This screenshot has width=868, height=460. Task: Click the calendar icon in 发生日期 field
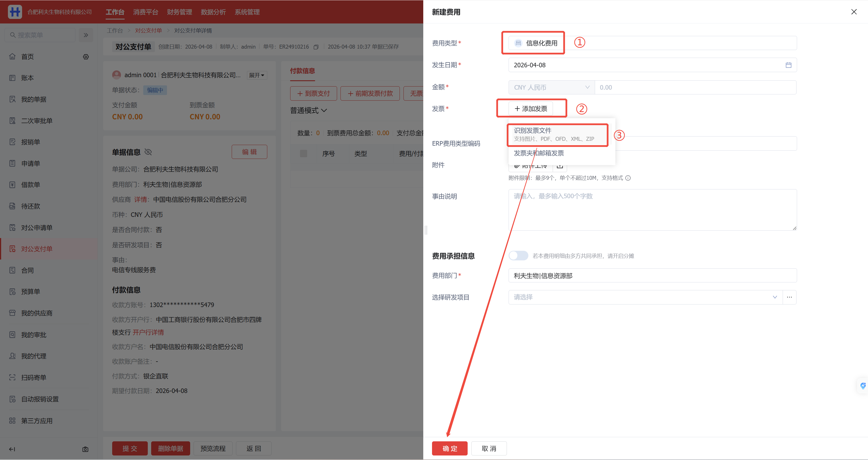[x=788, y=65]
